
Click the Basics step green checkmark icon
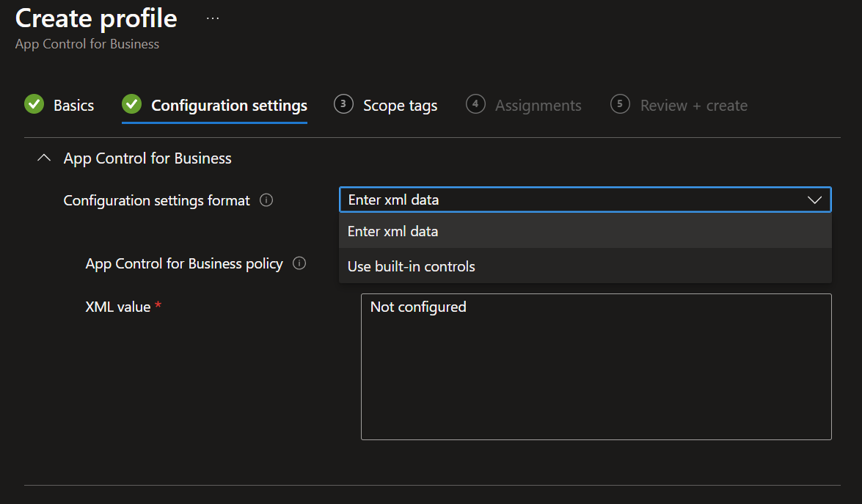click(34, 104)
